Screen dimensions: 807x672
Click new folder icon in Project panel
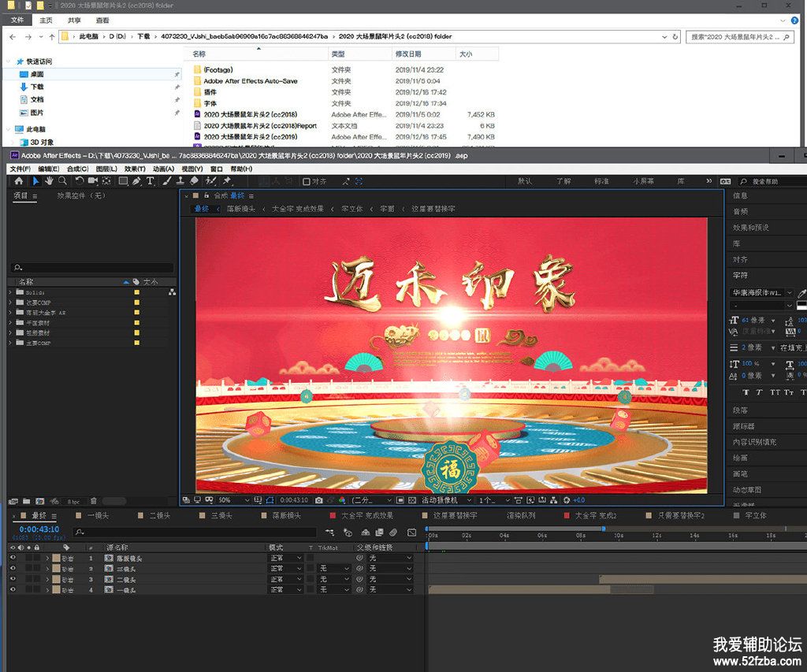tap(26, 501)
